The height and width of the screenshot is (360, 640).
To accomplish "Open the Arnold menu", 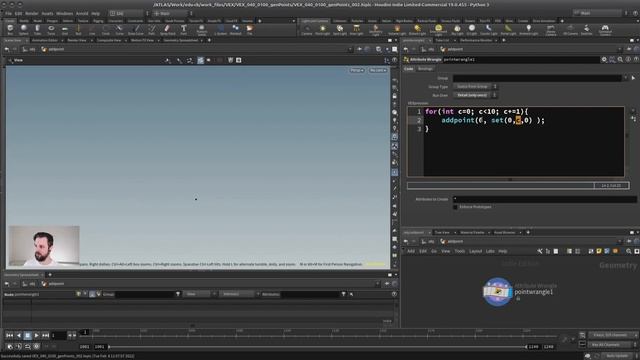I will [x=82, y=13].
